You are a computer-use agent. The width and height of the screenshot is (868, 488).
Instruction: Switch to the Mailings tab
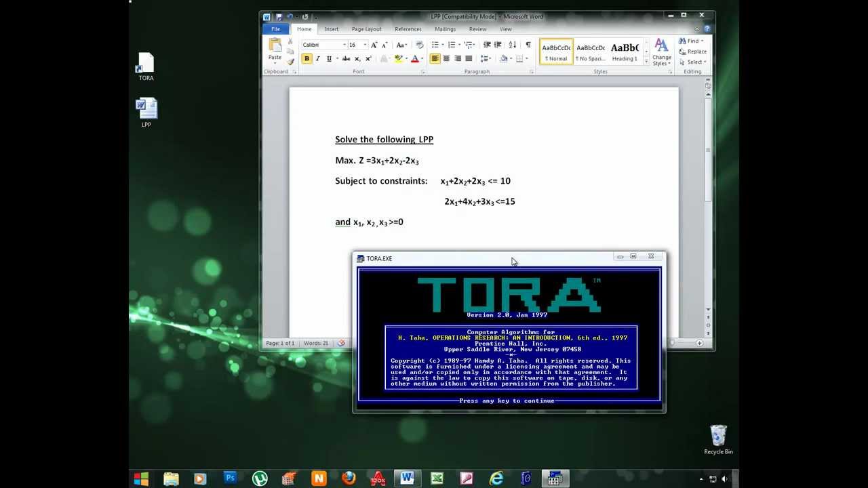[x=445, y=29]
